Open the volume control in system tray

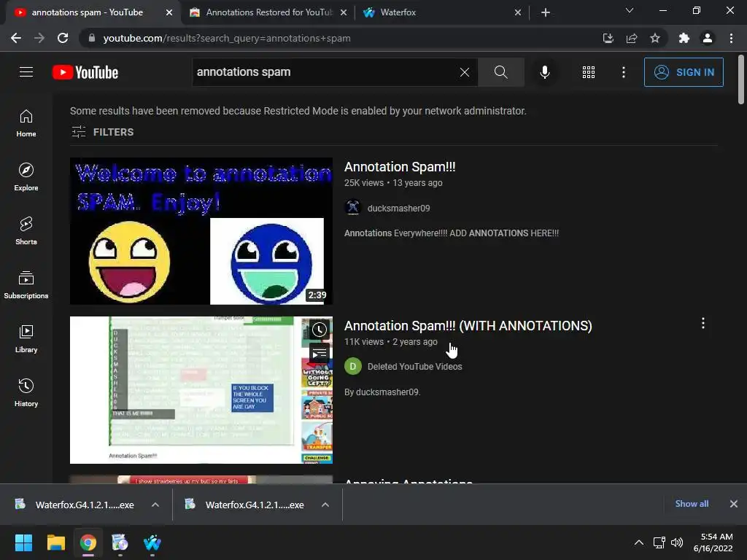pyautogui.click(x=676, y=542)
